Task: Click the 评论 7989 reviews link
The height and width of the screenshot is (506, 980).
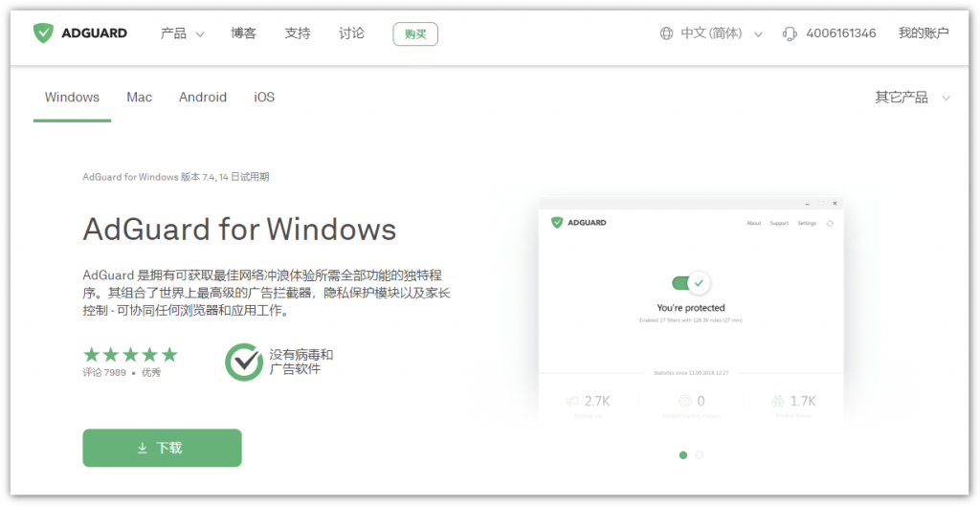Action: coord(104,373)
